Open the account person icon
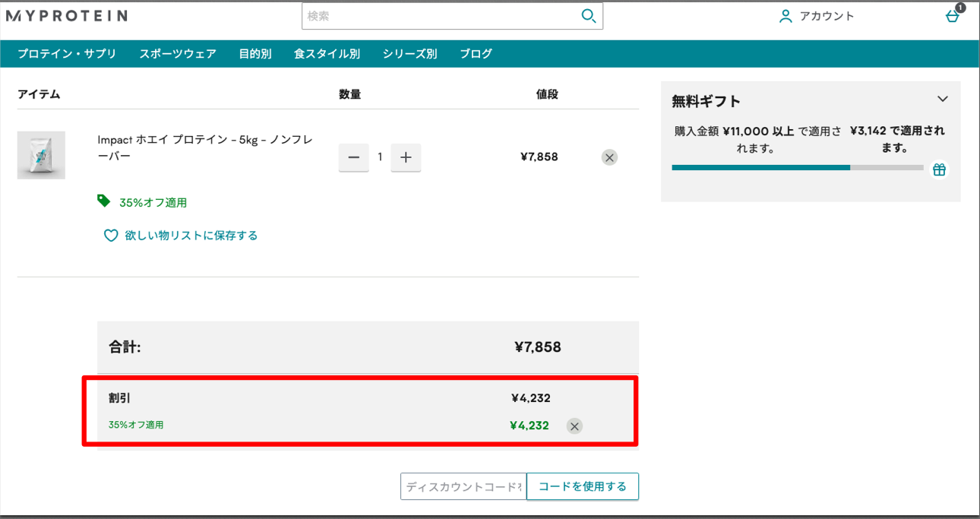This screenshot has height=519, width=980. coord(786,16)
